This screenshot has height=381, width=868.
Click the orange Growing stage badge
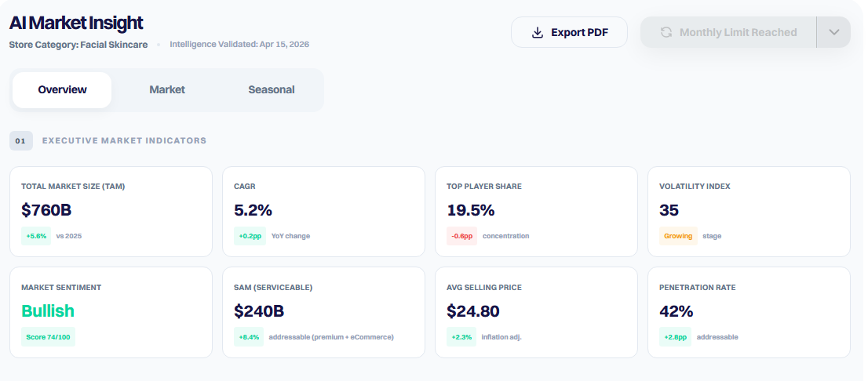[678, 236]
